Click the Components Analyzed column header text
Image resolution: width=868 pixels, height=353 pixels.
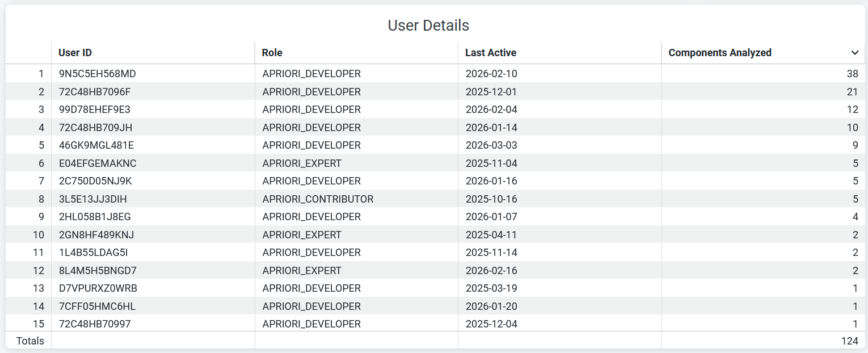tap(719, 53)
